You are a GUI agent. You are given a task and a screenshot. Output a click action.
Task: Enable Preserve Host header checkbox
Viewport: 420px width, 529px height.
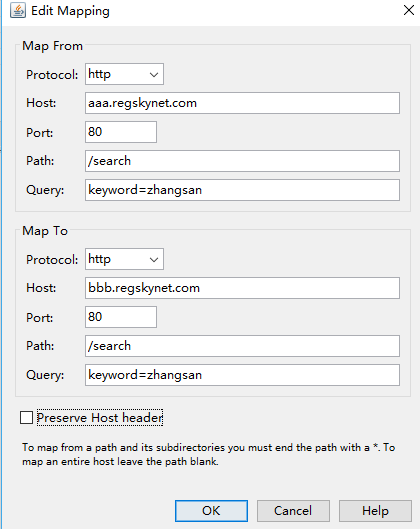click(26, 418)
